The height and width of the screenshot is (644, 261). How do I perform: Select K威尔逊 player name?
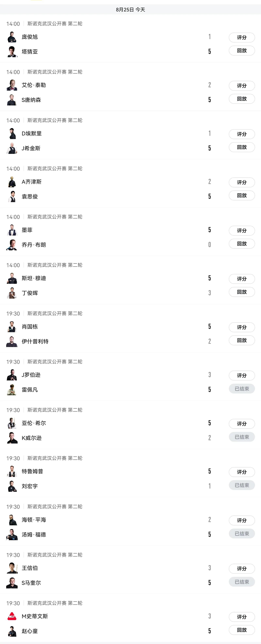click(31, 438)
